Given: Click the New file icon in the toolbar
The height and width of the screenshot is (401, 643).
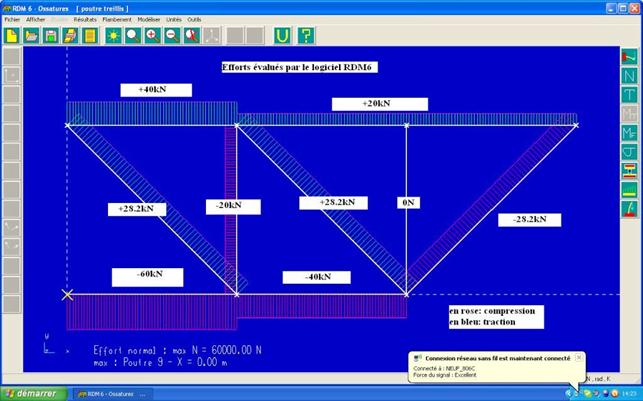Looking at the screenshot, I should coord(12,35).
